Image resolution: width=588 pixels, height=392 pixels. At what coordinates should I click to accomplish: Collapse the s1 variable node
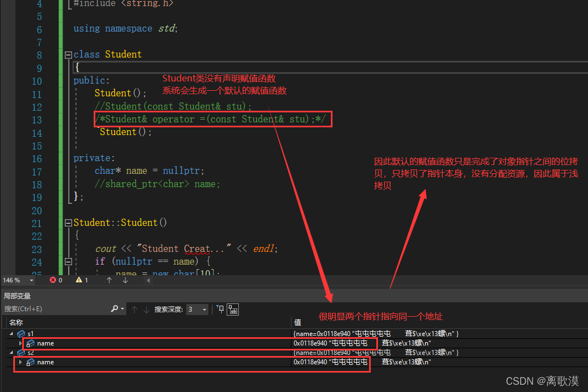pyautogui.click(x=11, y=333)
